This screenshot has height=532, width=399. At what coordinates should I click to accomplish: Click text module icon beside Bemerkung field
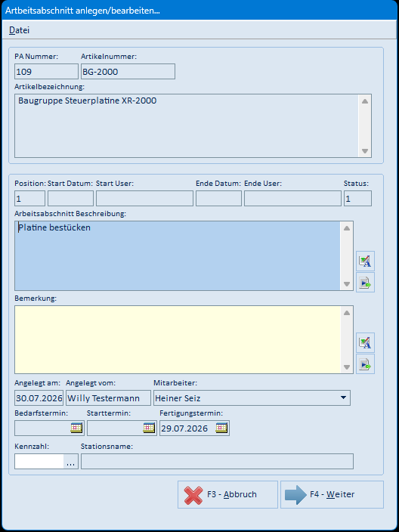(x=365, y=364)
